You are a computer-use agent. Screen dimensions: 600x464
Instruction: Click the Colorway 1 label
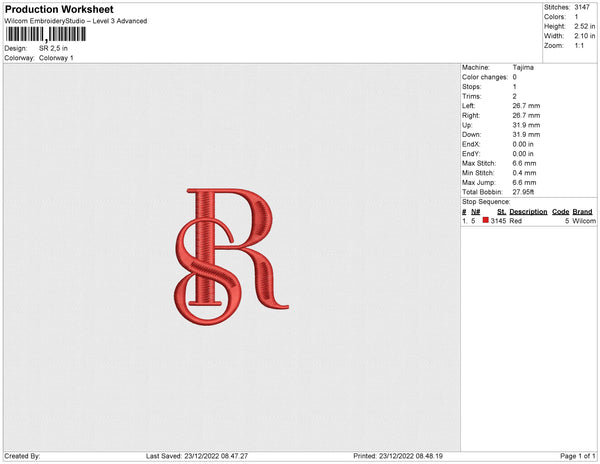point(56,58)
